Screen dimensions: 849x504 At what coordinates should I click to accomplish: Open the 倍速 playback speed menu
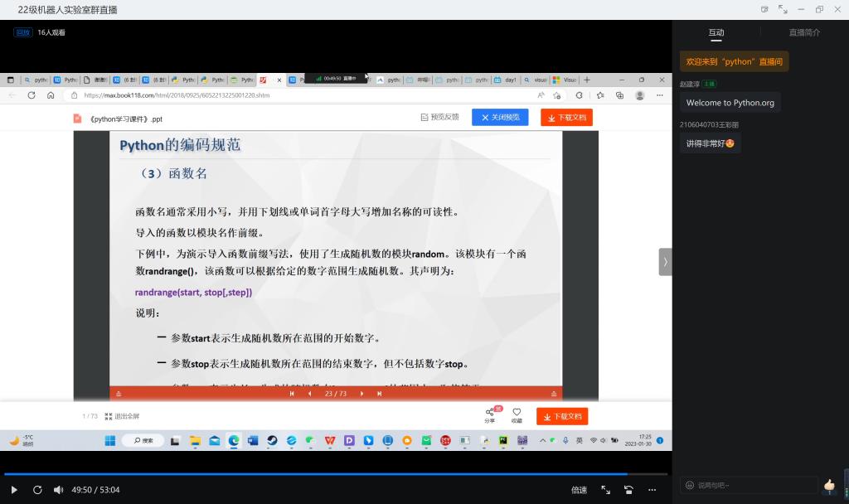[579, 490]
